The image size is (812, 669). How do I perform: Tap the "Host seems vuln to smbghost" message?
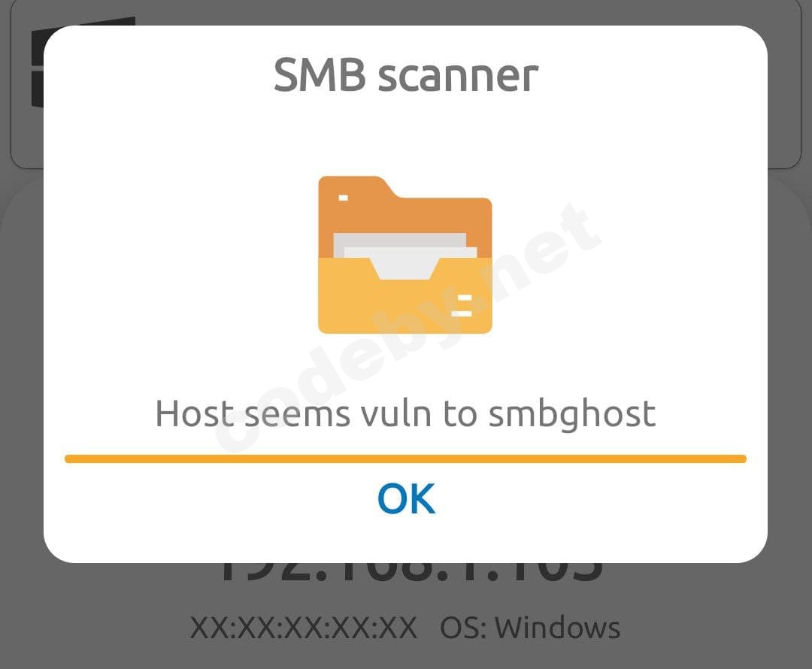click(405, 414)
